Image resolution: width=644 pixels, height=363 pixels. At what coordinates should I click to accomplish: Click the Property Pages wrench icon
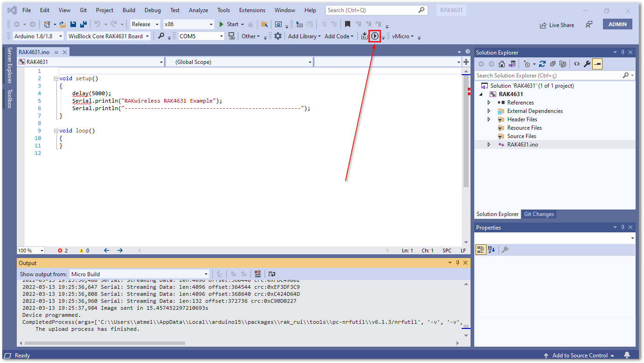[x=505, y=250]
